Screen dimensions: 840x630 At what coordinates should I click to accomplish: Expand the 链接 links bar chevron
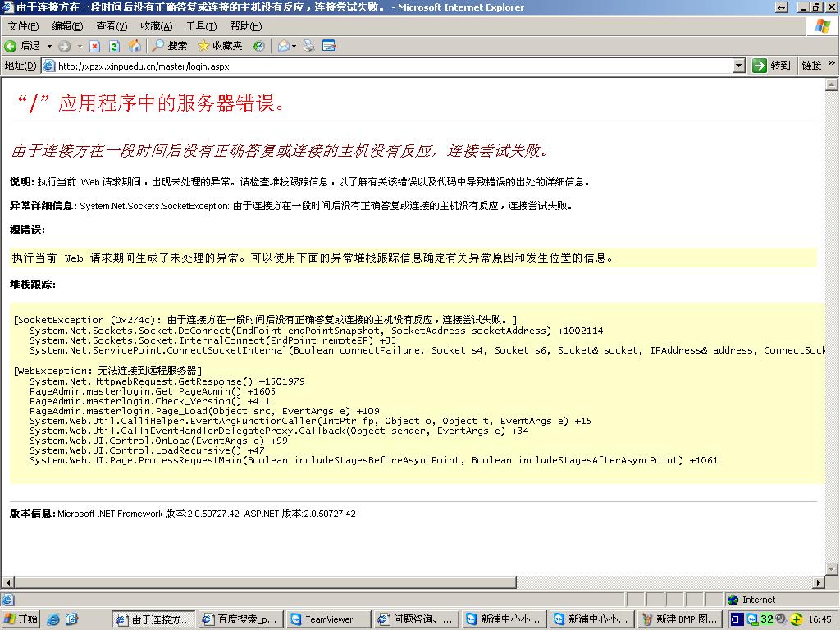coord(832,65)
